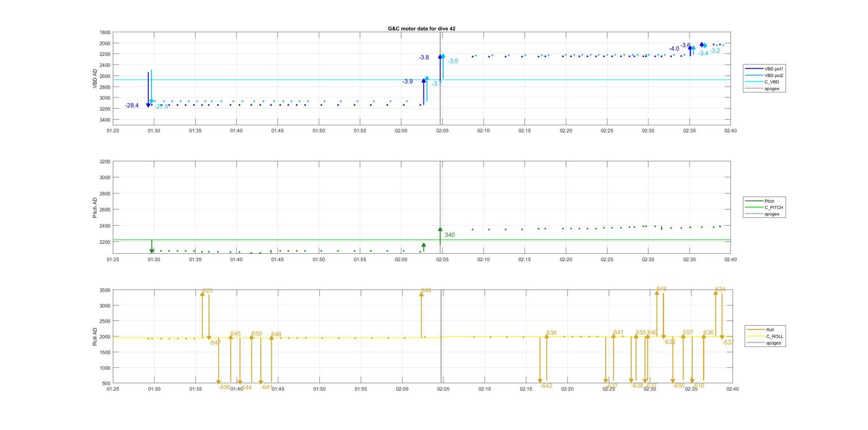Image resolution: width=868 pixels, height=430 pixels.
Task: Click the '641' roll annotation
Action: (x=618, y=333)
